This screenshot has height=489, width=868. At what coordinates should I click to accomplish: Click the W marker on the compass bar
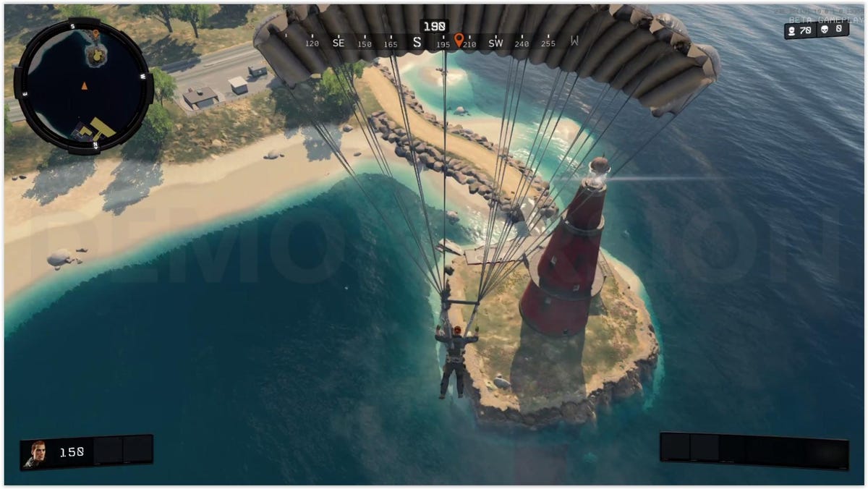click(574, 41)
